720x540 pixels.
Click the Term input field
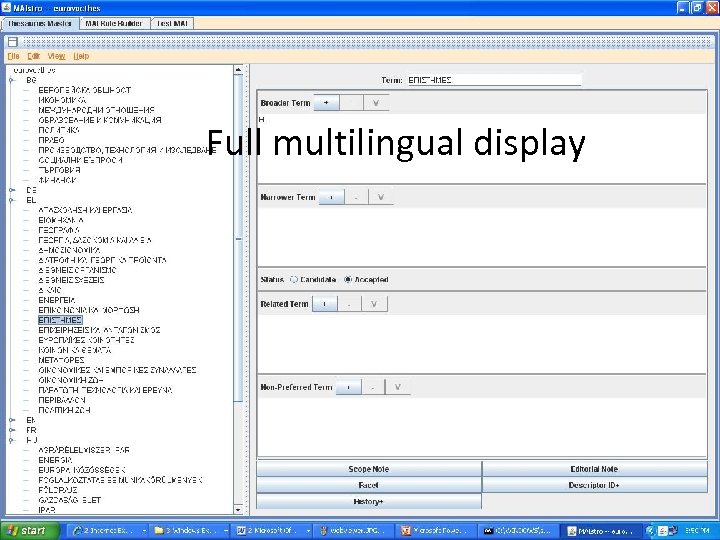(x=494, y=80)
